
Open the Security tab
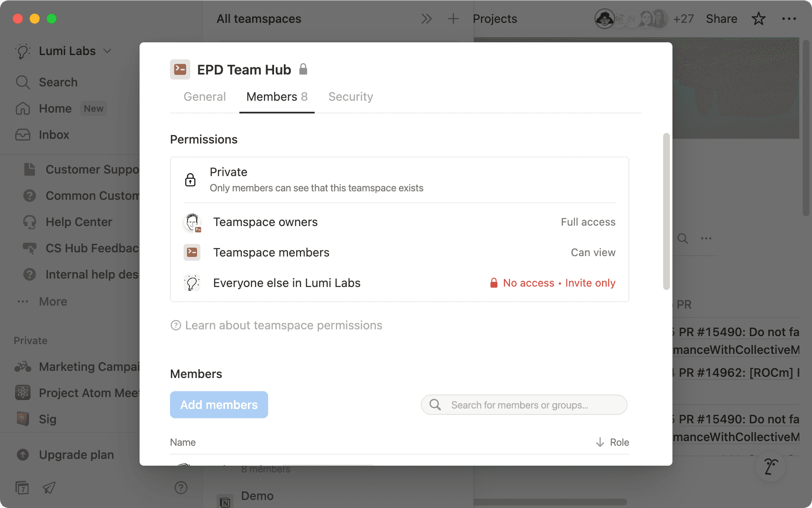coord(350,97)
